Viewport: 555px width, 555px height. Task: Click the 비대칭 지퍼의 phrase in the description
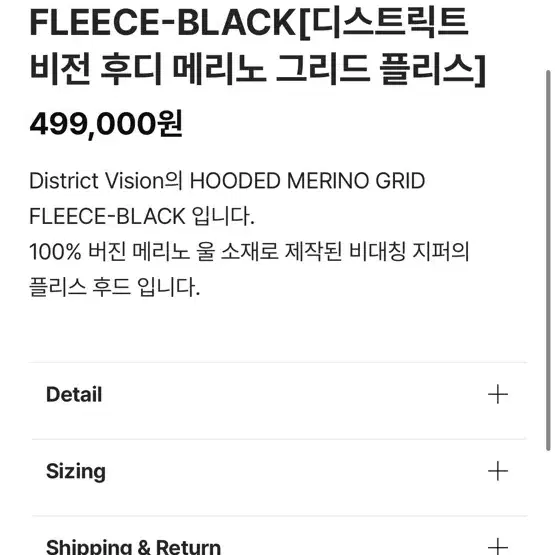(x=409, y=252)
